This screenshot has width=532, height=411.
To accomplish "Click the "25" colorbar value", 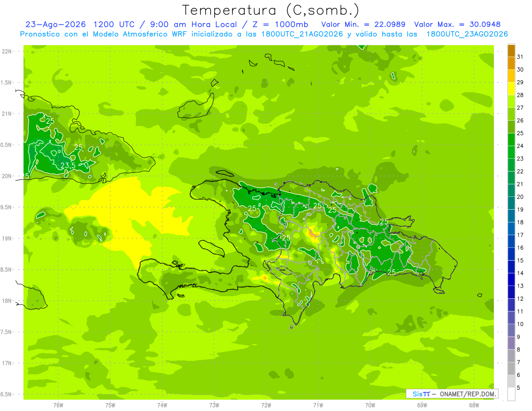I will pos(520,133).
